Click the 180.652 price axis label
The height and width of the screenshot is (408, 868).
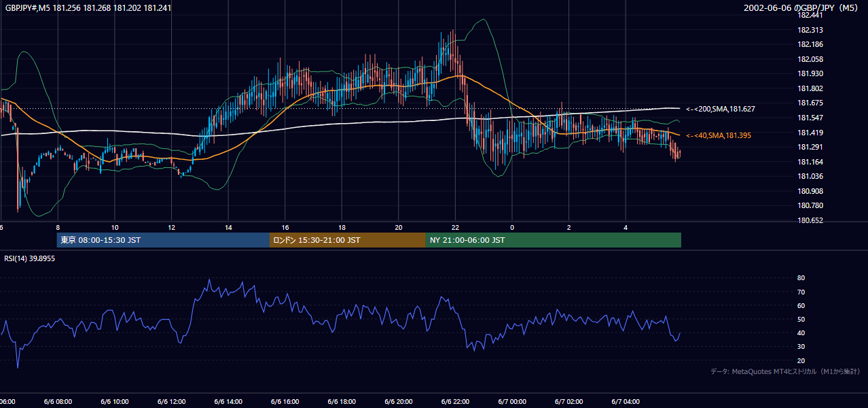[810, 220]
